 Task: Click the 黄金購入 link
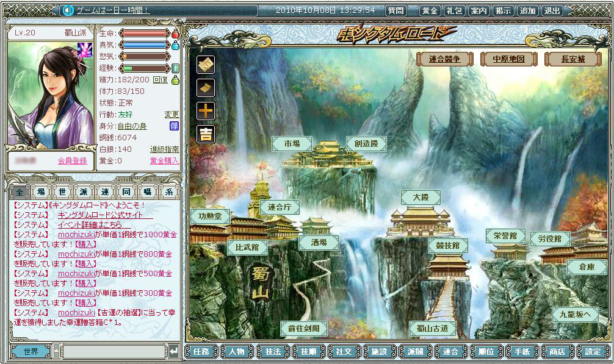pyautogui.click(x=164, y=160)
